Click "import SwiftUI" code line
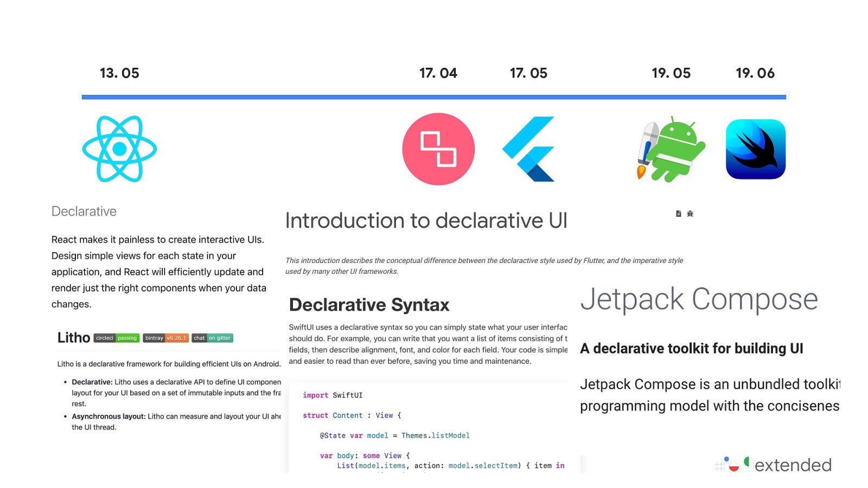This screenshot has width=868, height=488. pos(333,395)
